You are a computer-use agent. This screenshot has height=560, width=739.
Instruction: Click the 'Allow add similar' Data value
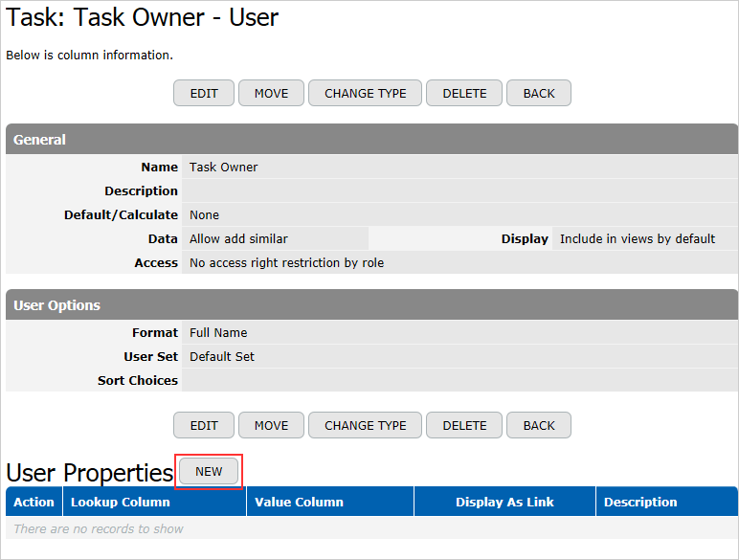238,239
